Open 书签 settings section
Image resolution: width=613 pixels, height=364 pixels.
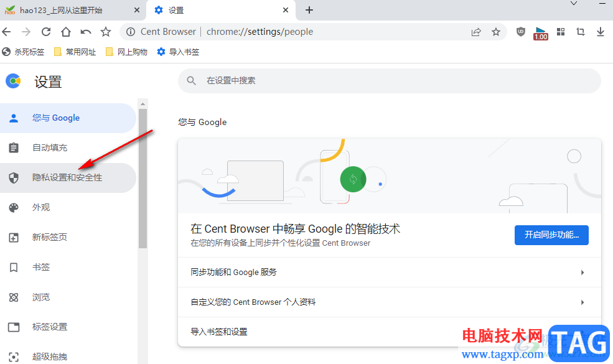[x=68, y=268]
